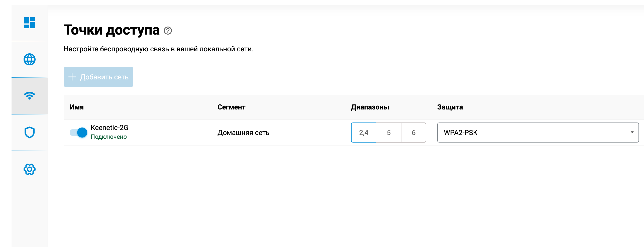Select the Wi-Fi section in sidebar

[x=29, y=96]
